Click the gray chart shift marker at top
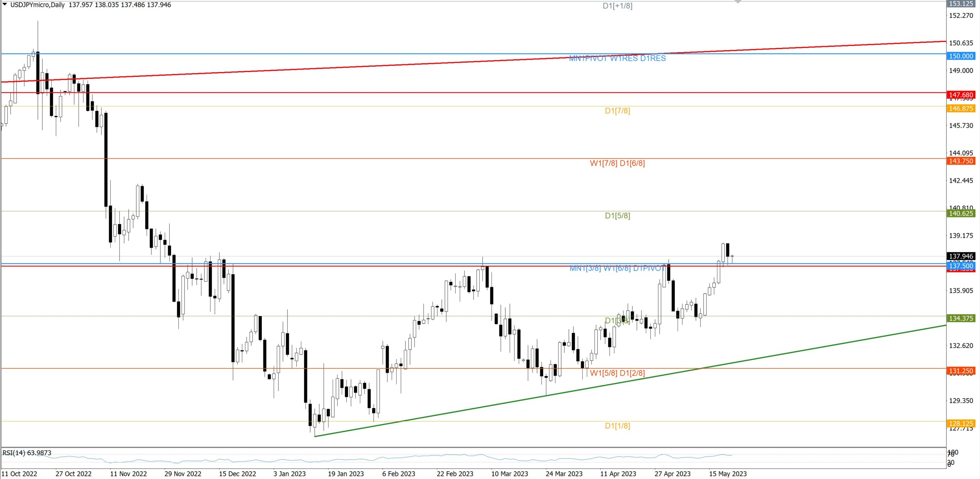The width and height of the screenshot is (980, 479). tap(738, 2)
